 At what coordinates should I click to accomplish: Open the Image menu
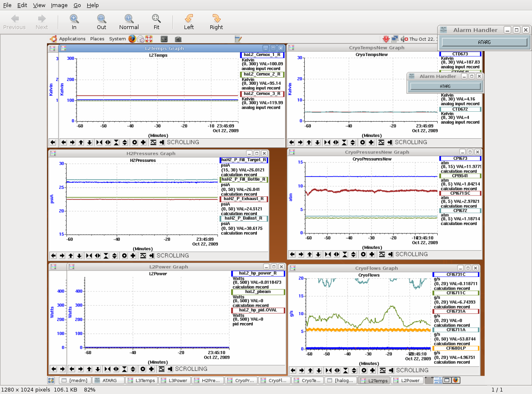pos(59,5)
